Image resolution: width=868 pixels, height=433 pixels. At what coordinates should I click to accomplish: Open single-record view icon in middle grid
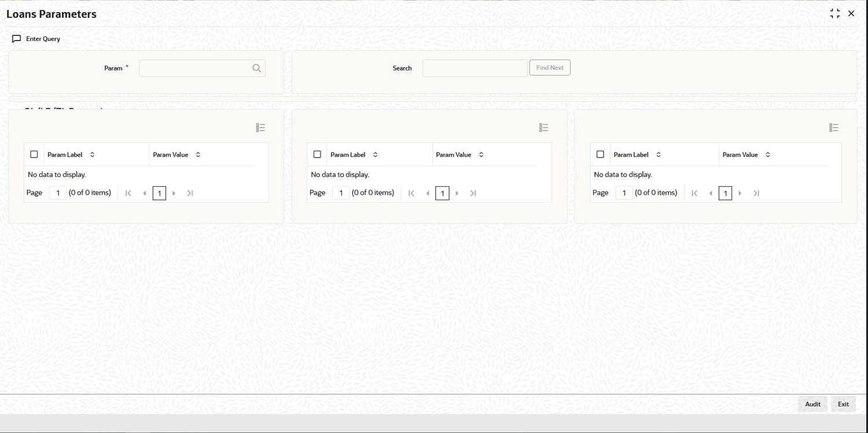click(543, 128)
